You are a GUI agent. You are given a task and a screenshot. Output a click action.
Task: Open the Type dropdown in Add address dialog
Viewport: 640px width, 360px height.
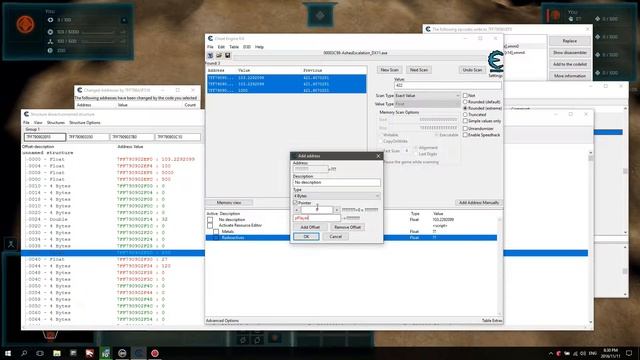coord(337,196)
